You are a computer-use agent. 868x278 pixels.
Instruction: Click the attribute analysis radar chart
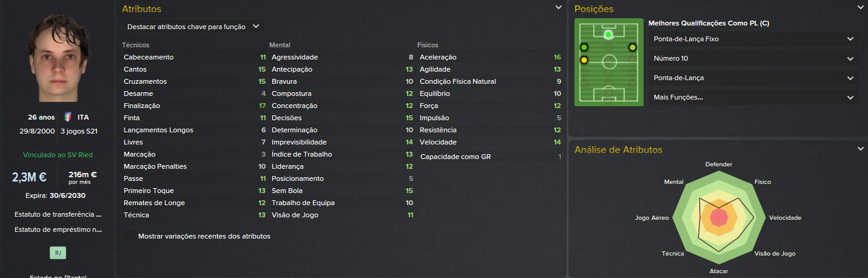pos(718,217)
